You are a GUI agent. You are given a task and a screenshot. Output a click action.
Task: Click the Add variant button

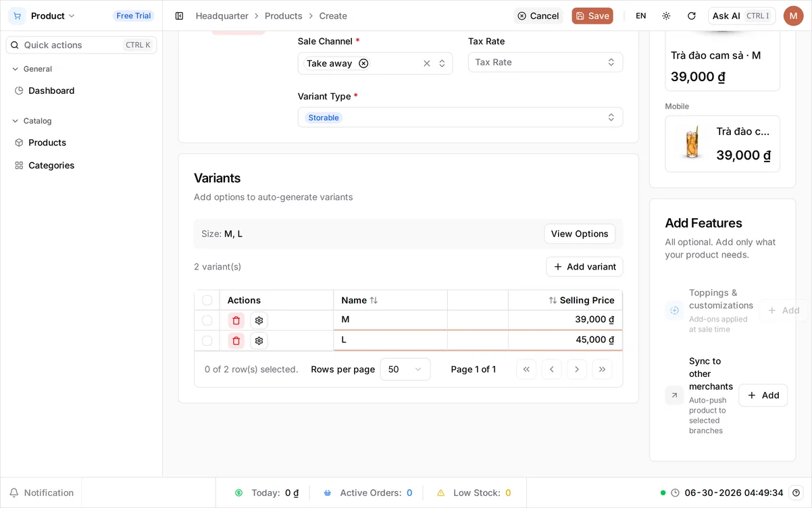coord(584,267)
